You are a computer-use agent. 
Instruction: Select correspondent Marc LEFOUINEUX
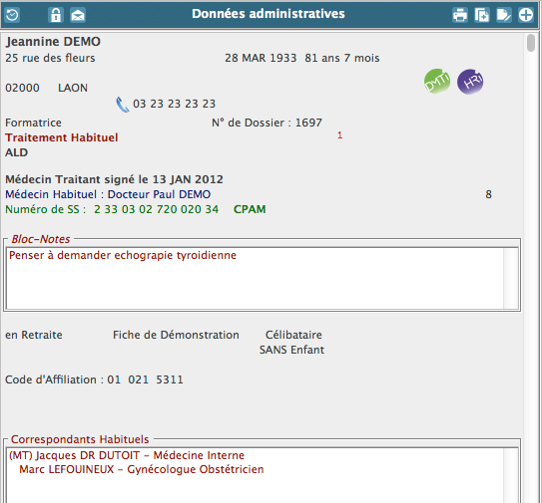[x=141, y=469]
